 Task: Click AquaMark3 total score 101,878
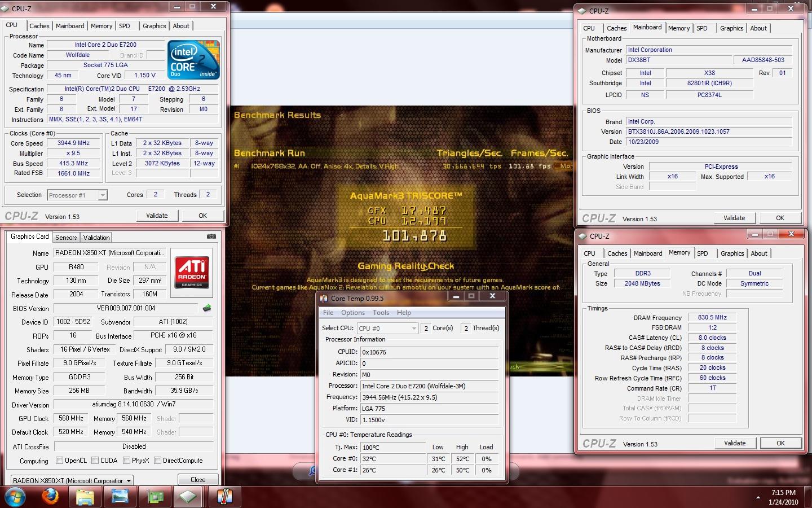[x=414, y=236]
